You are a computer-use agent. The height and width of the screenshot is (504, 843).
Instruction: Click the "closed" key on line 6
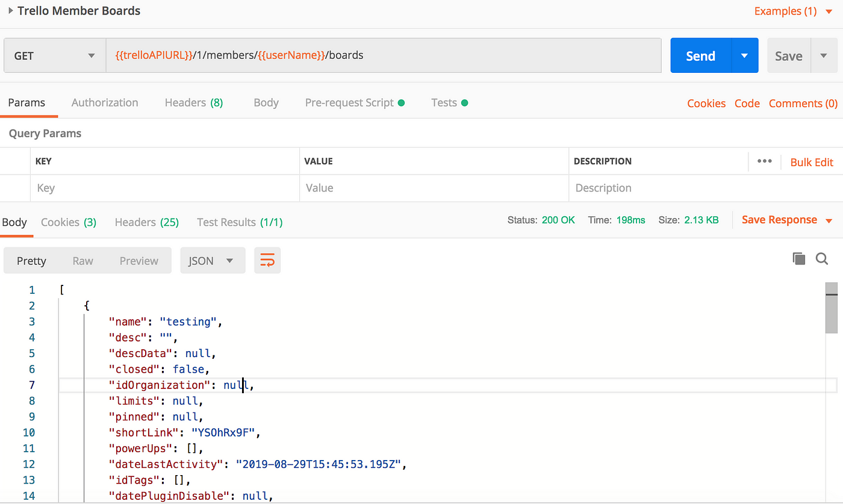point(134,369)
